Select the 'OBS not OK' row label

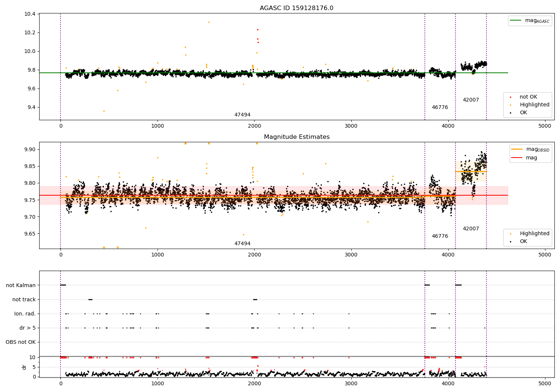click(21, 342)
